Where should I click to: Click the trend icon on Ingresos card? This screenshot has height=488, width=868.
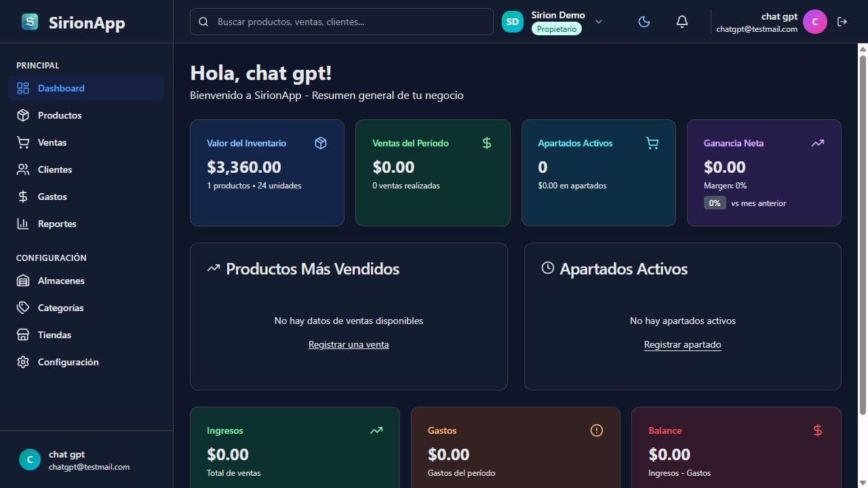[x=376, y=430]
